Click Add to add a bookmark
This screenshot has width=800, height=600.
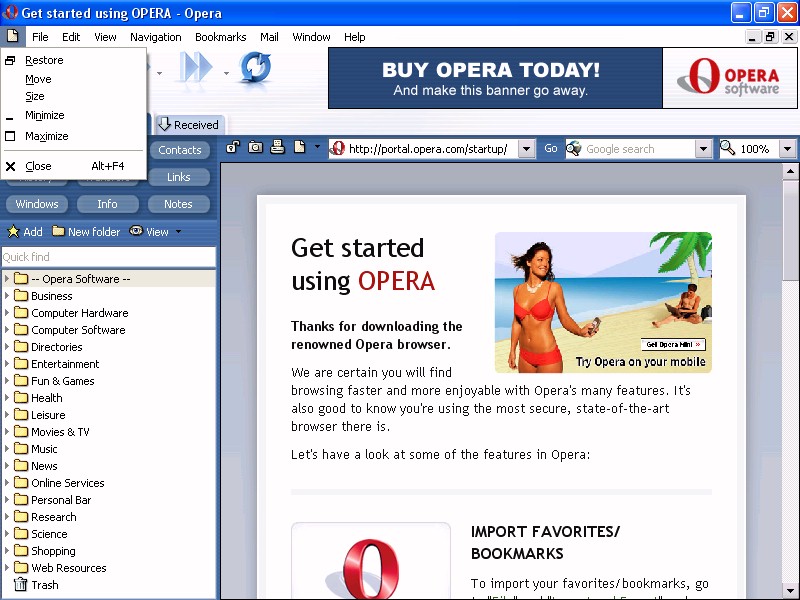pyautogui.click(x=25, y=232)
